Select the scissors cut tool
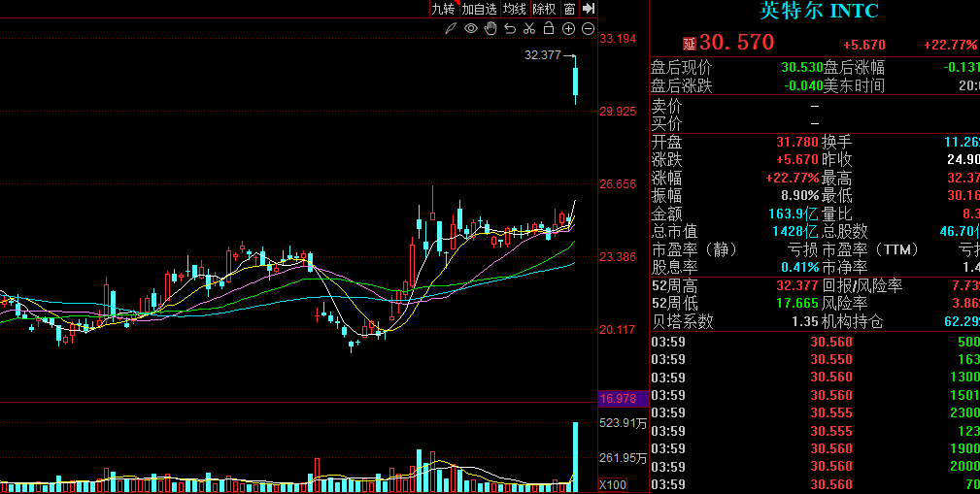The image size is (980, 494). [x=529, y=29]
